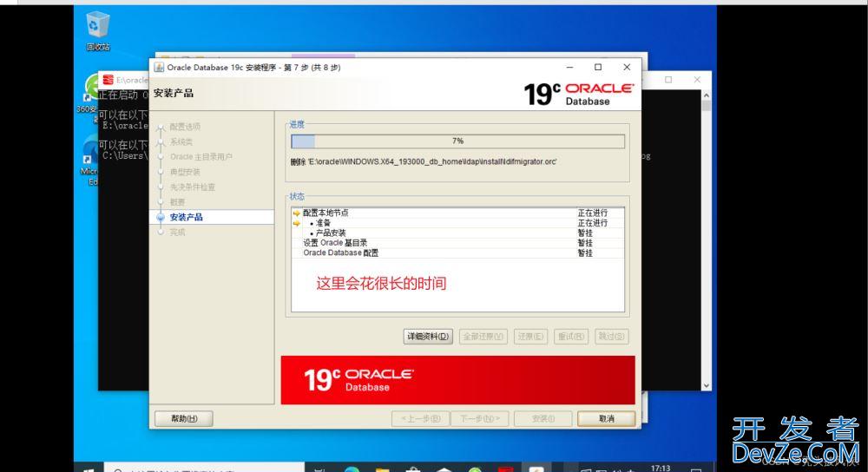
Task: Click 正在进行 status of 配置本地节点
Action: tap(592, 213)
